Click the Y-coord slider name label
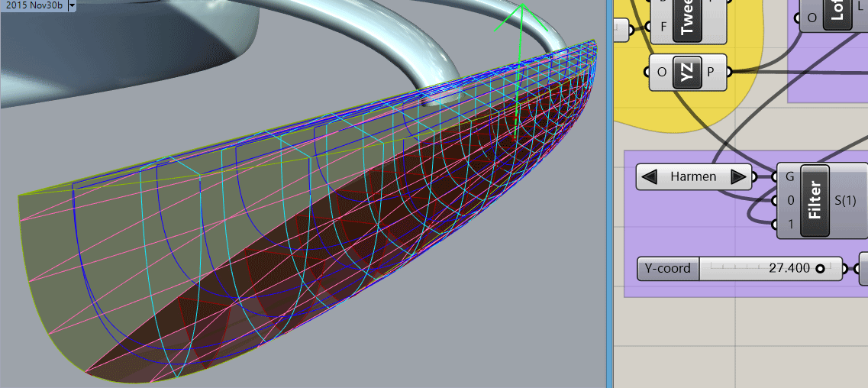868x388 pixels. coord(667,269)
